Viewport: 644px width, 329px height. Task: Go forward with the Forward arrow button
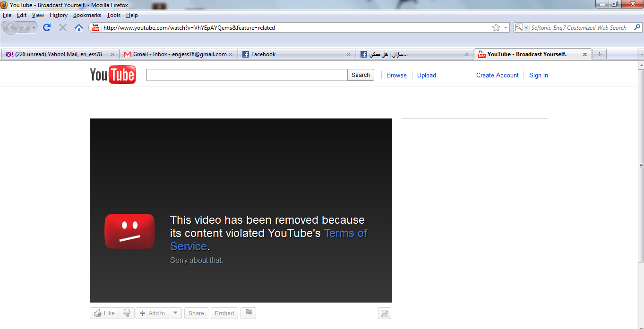pyautogui.click(x=25, y=28)
